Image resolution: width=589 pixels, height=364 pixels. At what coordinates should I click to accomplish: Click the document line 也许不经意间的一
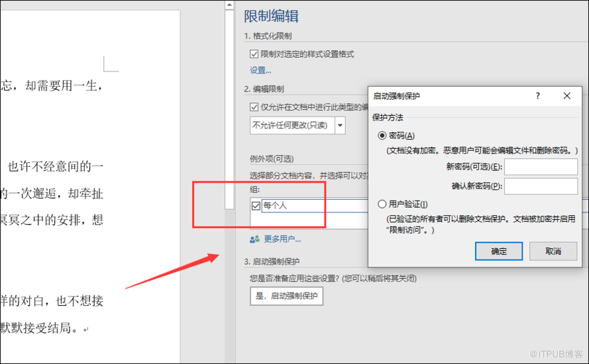(x=56, y=166)
